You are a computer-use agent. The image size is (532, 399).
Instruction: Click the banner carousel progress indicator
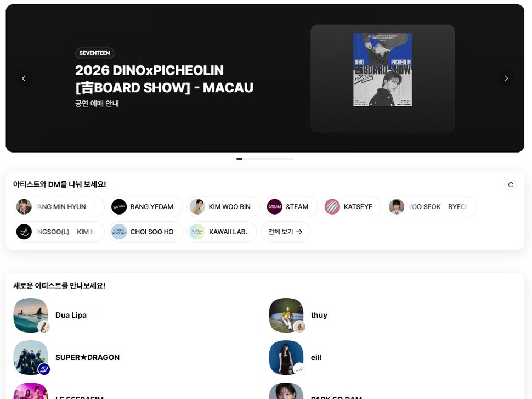coord(265,159)
